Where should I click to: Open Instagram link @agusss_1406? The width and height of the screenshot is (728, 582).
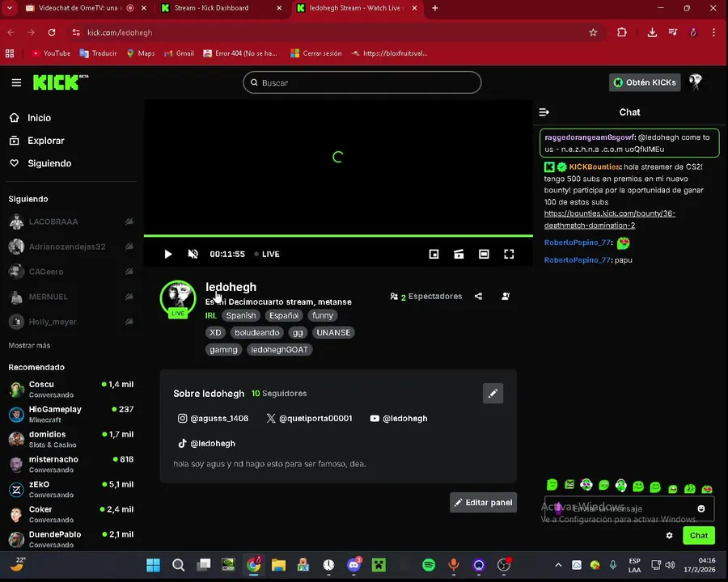[x=213, y=418]
